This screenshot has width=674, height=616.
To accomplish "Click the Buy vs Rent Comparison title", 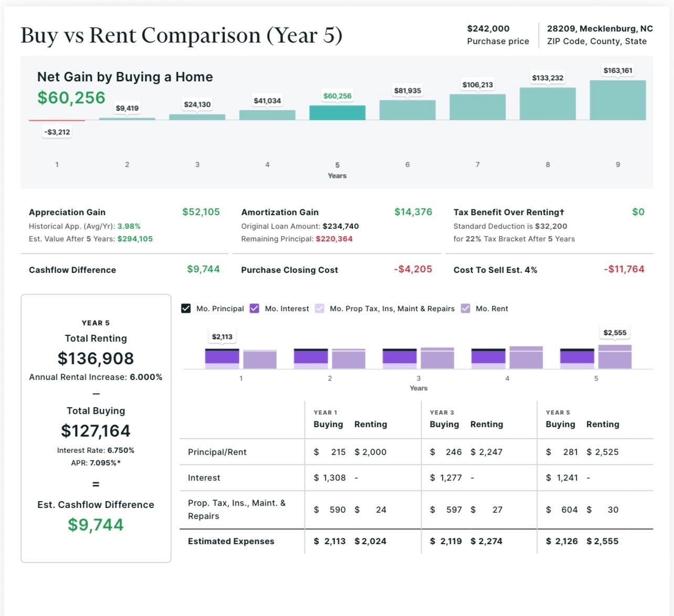I will [x=182, y=36].
